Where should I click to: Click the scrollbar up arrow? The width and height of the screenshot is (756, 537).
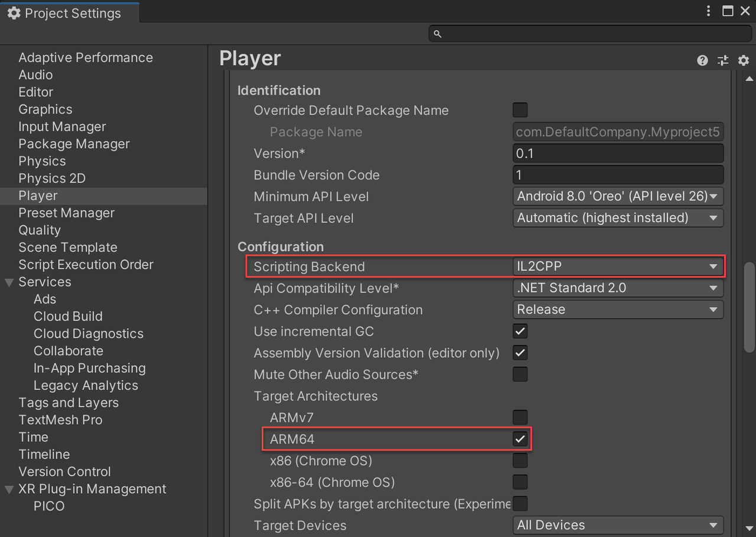tap(750, 79)
